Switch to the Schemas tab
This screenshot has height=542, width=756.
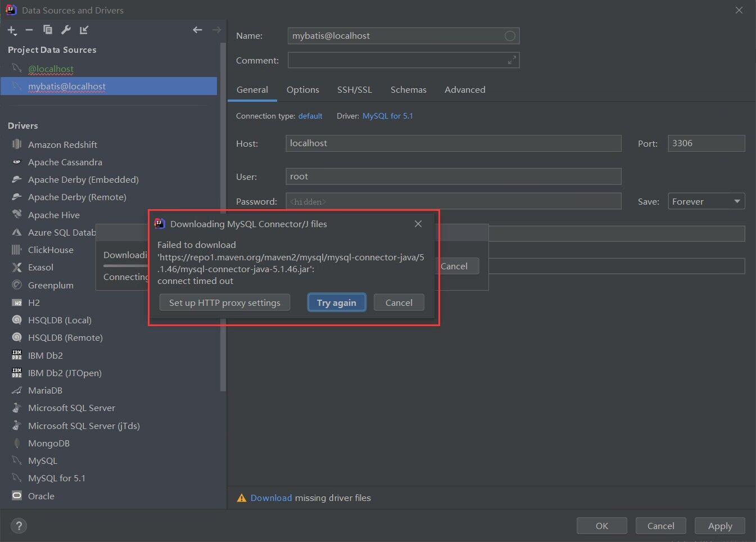pos(409,89)
